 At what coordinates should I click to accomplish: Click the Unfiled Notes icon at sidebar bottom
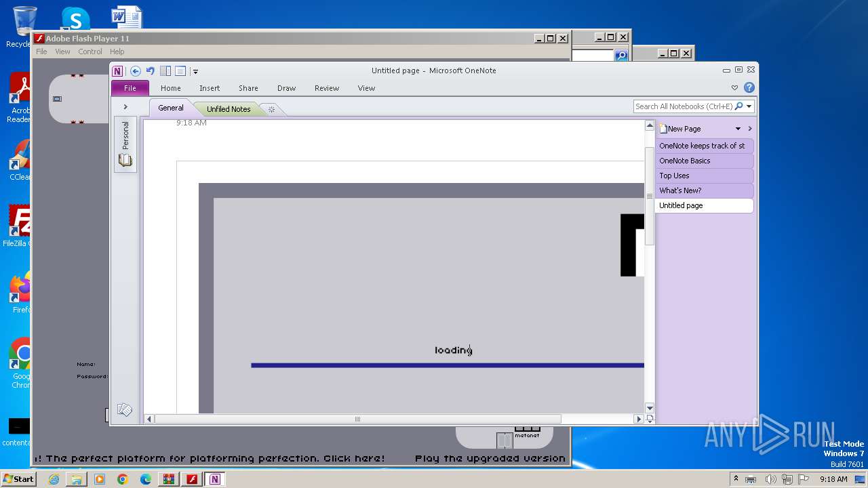click(x=124, y=410)
